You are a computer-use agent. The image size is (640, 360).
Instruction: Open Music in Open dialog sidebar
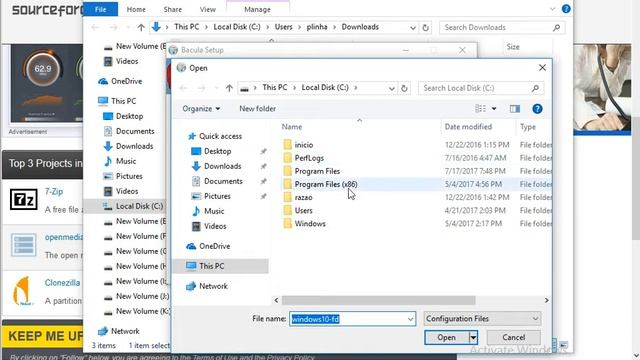214,211
